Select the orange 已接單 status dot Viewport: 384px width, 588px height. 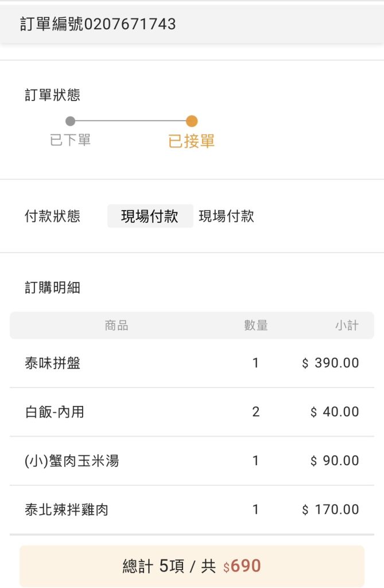192,121
